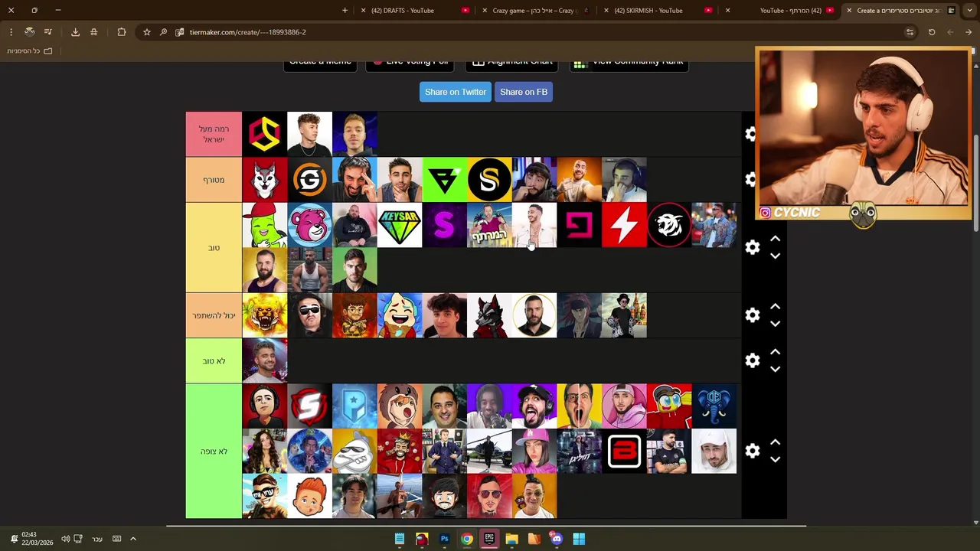Open File Explorer from the taskbar
This screenshot has height=551, width=980.
tap(511, 539)
